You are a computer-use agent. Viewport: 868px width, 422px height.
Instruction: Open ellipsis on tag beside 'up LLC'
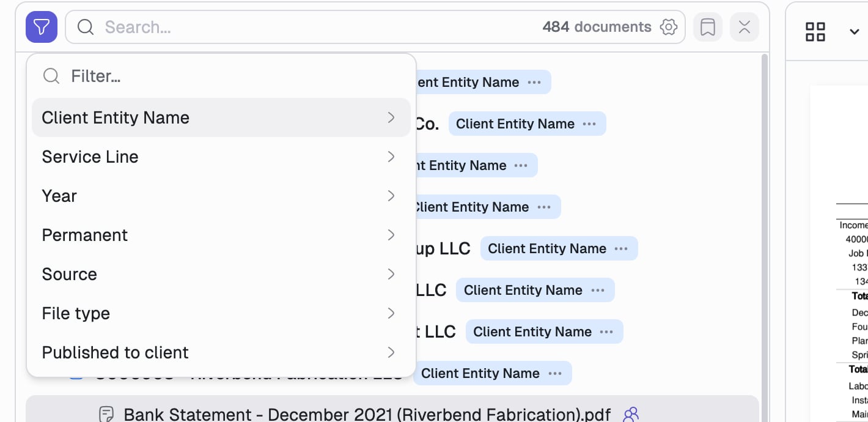(621, 248)
